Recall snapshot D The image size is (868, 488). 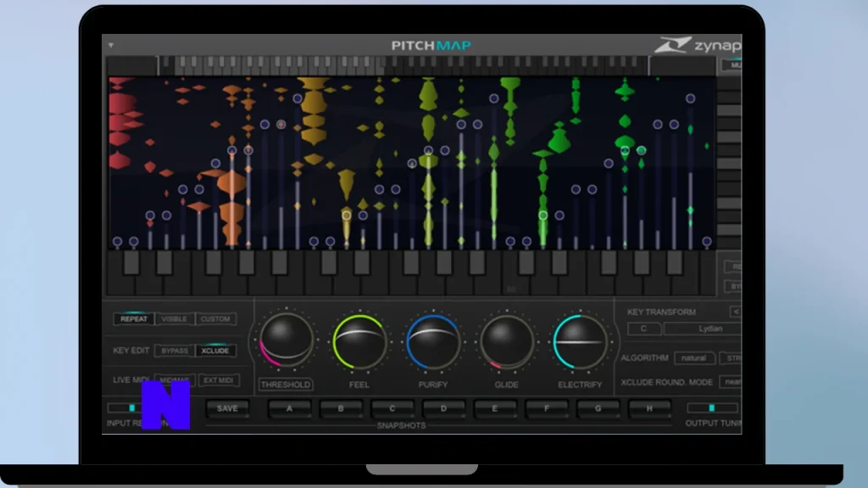[x=443, y=408]
